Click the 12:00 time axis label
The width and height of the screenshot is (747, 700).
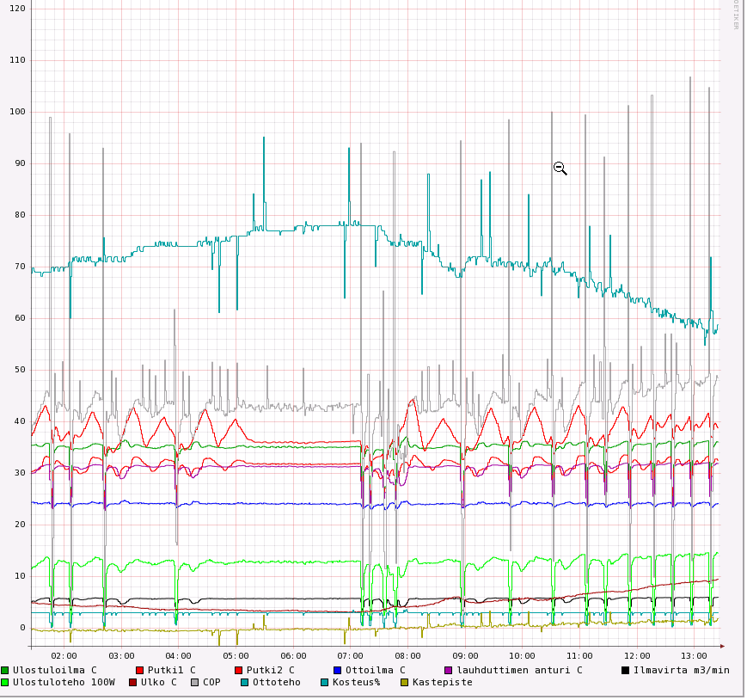tap(638, 658)
